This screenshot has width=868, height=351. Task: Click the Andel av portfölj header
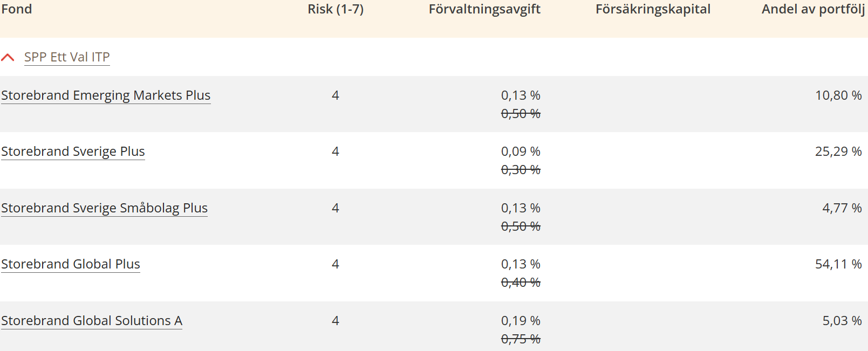pos(812,9)
